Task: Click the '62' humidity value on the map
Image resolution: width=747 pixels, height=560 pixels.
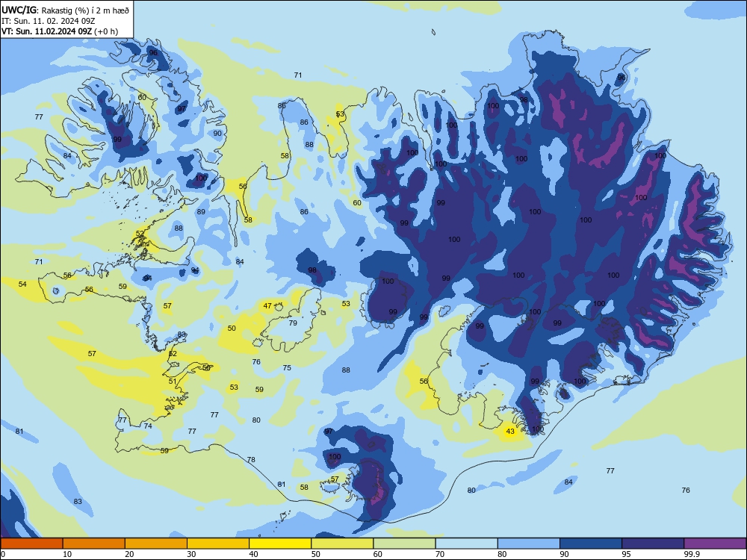Action: 173,354
